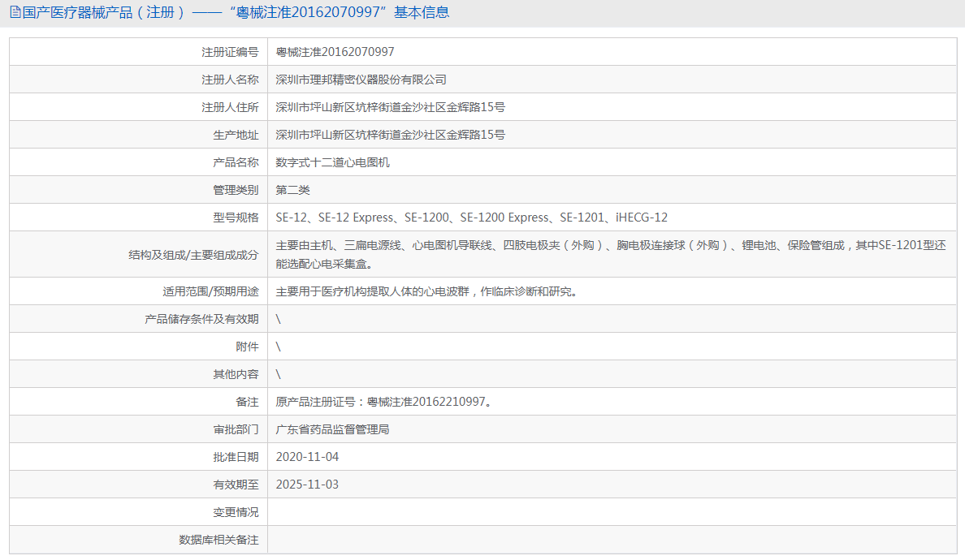The height and width of the screenshot is (560, 965).
Task: Click the 产品储存条件及有效期 row label
Action: pos(201,319)
